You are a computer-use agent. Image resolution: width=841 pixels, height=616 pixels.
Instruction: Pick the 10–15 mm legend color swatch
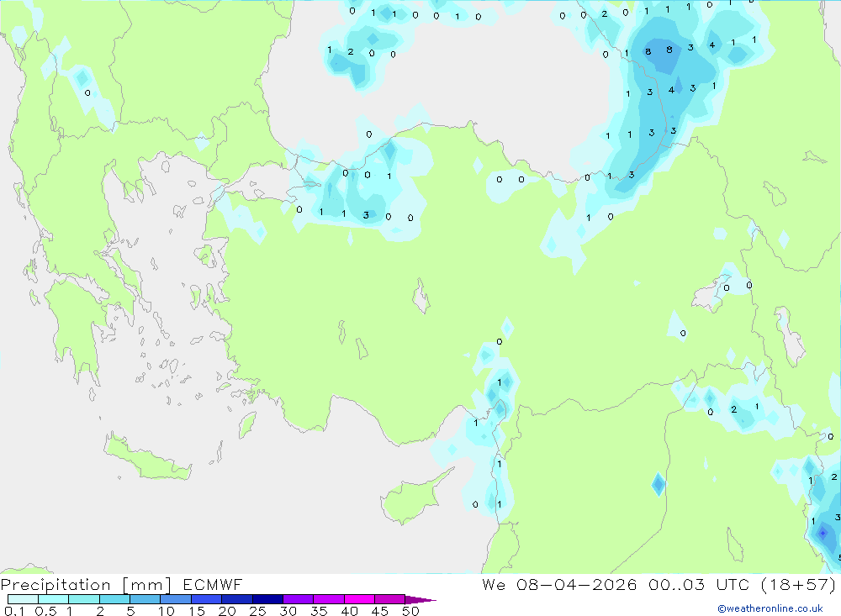coord(176,599)
